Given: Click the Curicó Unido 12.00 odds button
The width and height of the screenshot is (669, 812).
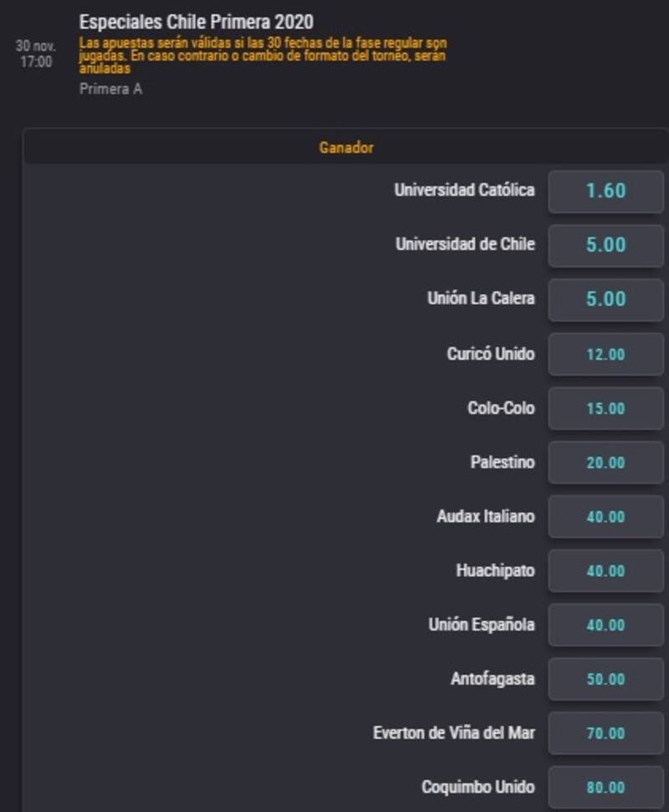Looking at the screenshot, I should [x=605, y=355].
